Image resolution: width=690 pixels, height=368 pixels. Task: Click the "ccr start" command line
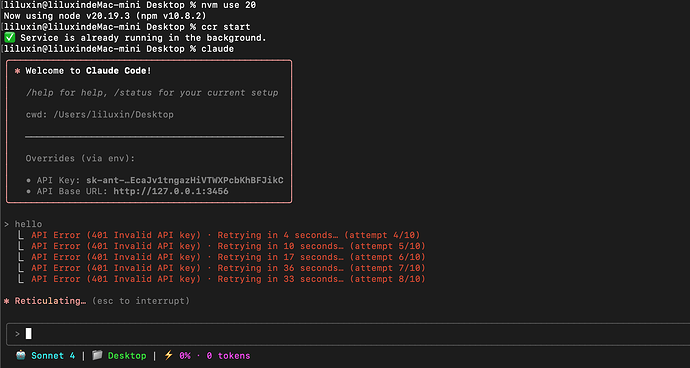click(127, 27)
